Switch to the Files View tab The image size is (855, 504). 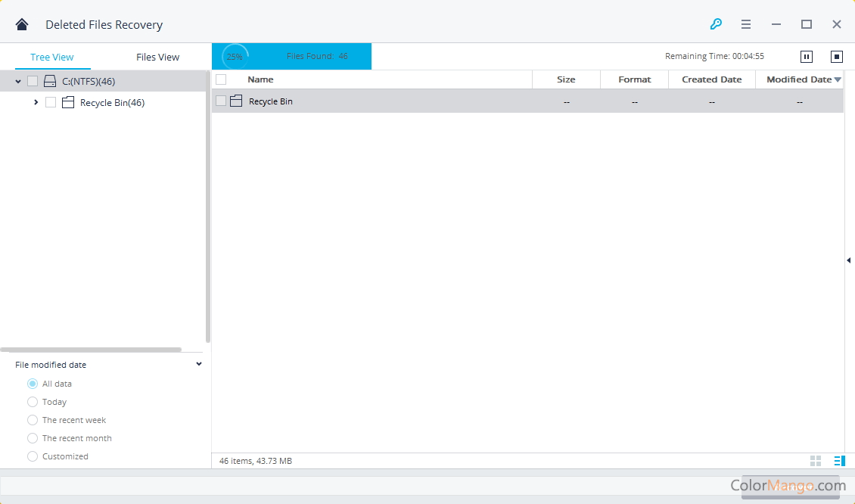(x=157, y=57)
